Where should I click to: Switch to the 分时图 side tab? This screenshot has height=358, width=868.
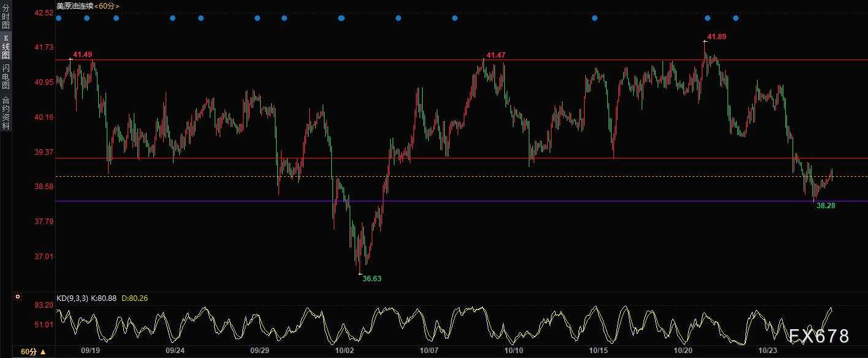coord(6,17)
